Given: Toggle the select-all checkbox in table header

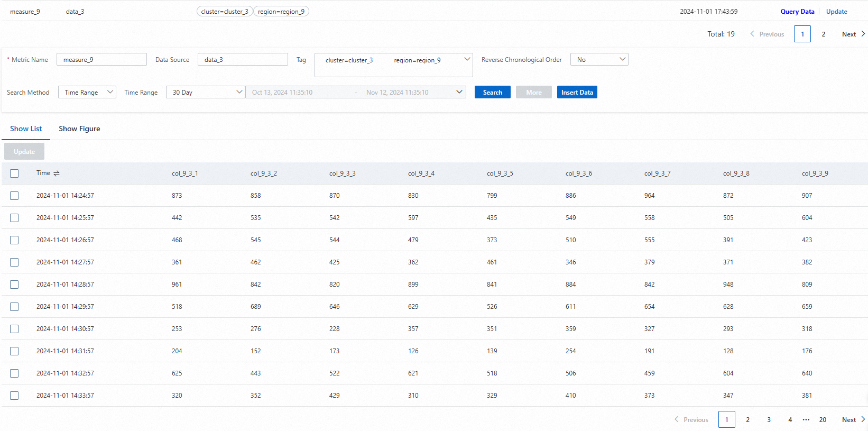Looking at the screenshot, I should [14, 173].
